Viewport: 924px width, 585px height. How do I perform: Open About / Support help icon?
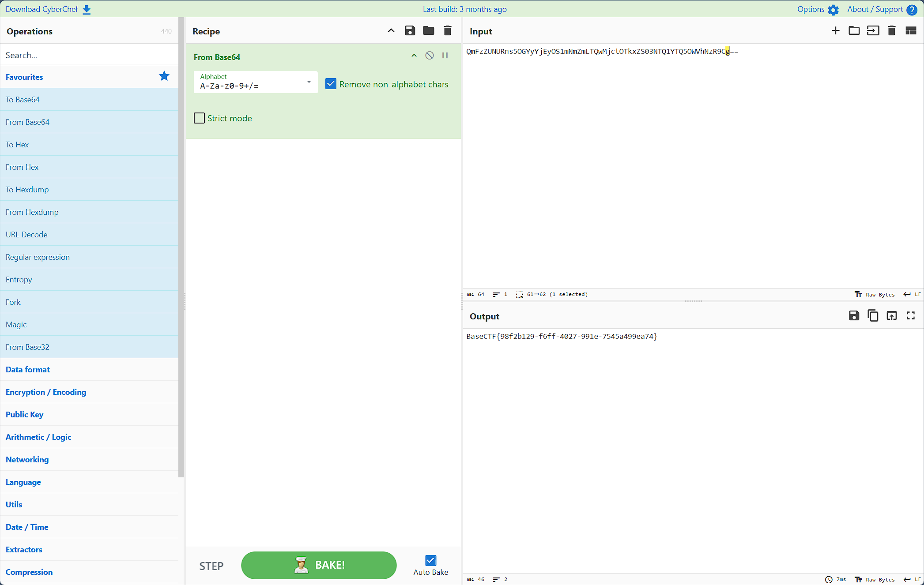click(912, 10)
